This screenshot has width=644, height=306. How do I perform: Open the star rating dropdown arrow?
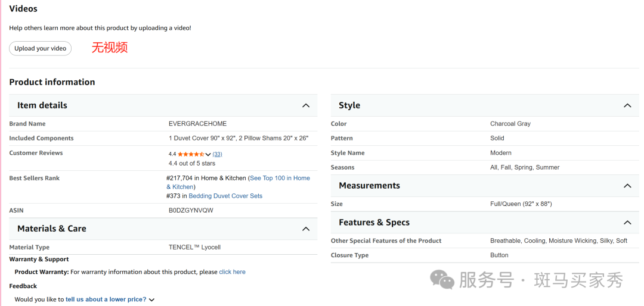tap(208, 154)
